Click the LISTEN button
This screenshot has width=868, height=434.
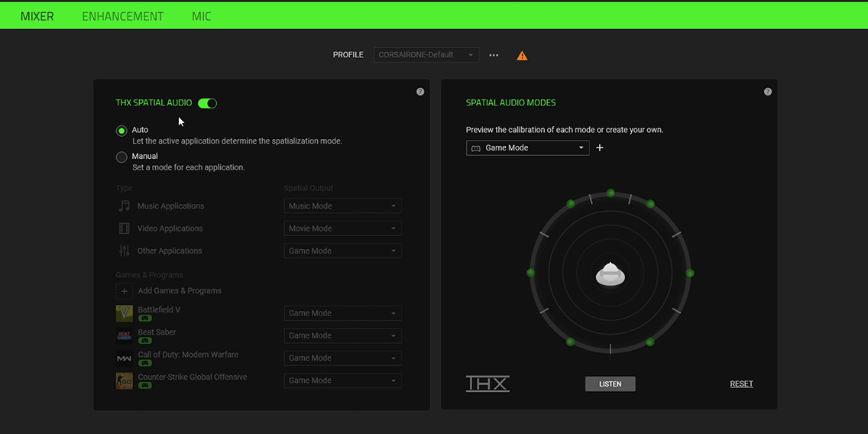610,384
